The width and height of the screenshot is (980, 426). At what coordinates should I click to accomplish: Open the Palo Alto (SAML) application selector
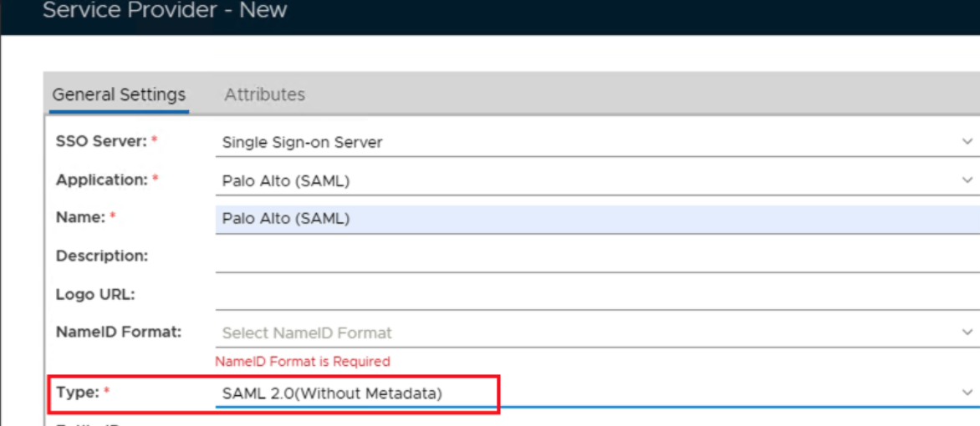pos(585,180)
